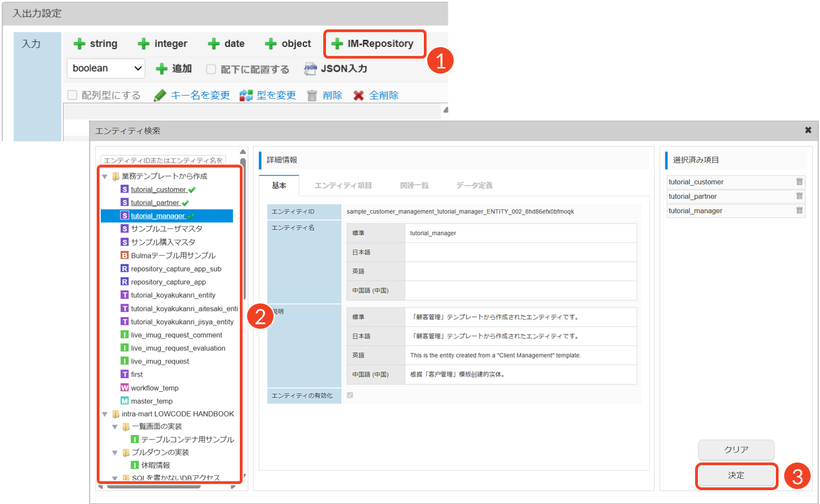Image resolution: width=820 pixels, height=504 pixels.
Task: Enable the 配下に配置する checkbox
Action: [211, 69]
